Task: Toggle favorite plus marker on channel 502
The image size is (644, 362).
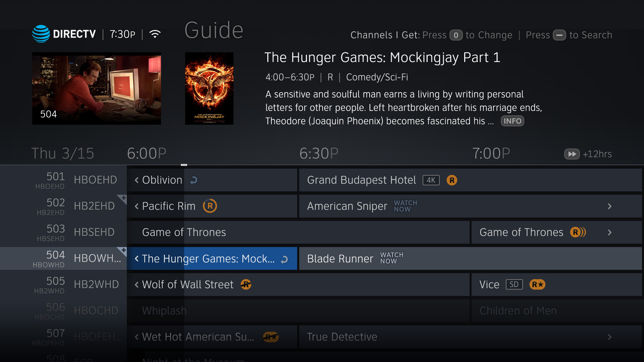Action: pos(122,199)
